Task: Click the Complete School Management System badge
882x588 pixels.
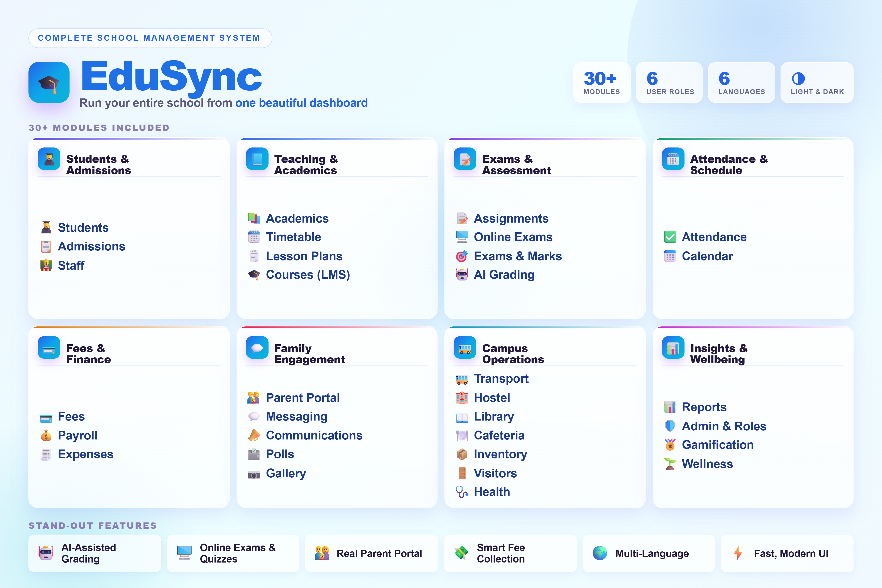Action: 150,38
